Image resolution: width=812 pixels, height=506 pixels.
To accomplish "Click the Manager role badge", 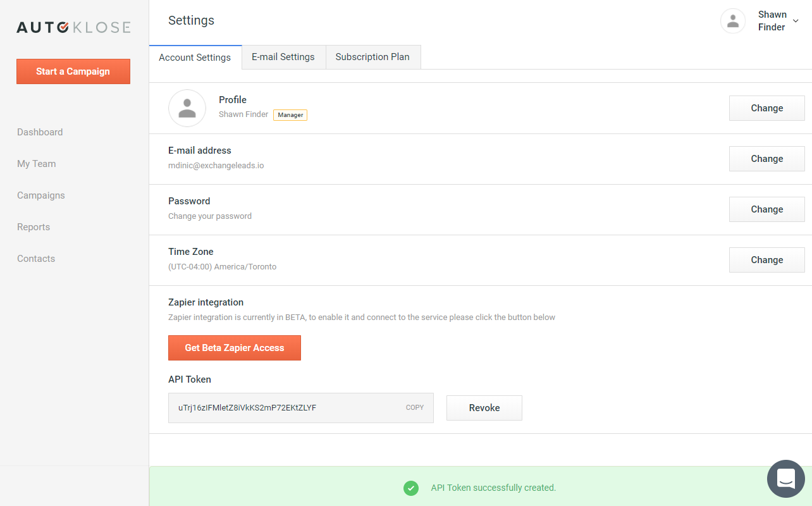I will tap(290, 115).
